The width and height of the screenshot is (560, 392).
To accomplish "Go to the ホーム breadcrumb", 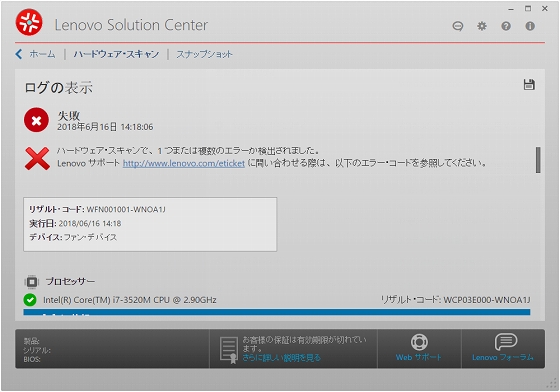I will (x=42, y=54).
